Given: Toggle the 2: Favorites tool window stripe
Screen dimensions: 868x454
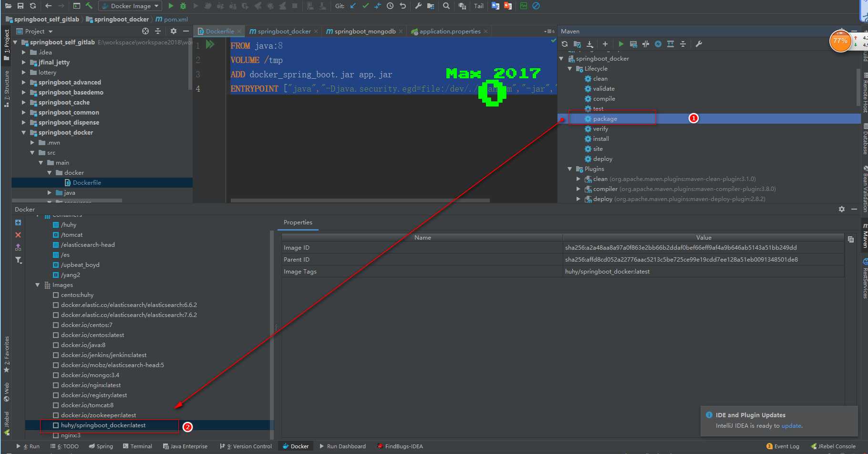Looking at the screenshot, I should tap(6, 355).
